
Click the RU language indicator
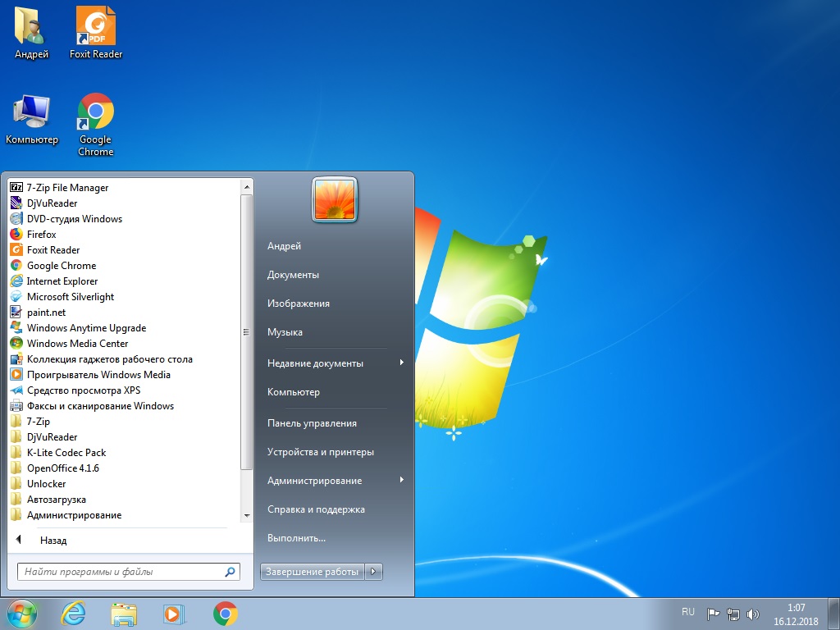click(x=688, y=612)
